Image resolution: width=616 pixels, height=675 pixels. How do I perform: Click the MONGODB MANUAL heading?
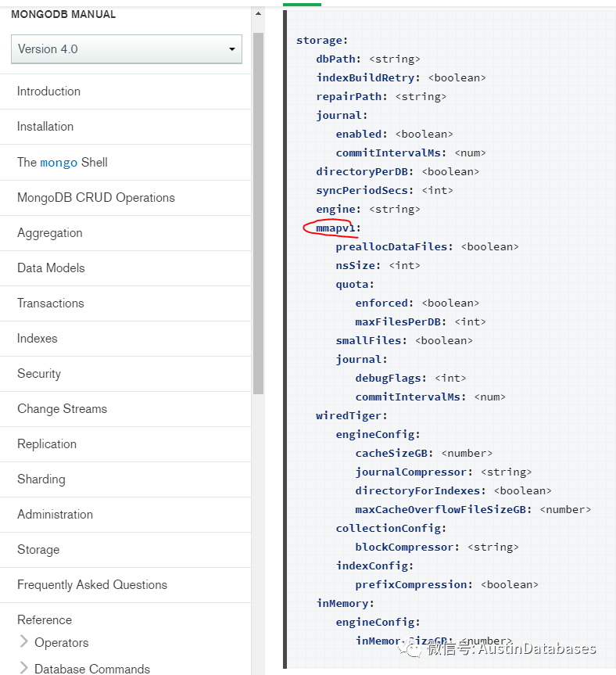[x=63, y=14]
